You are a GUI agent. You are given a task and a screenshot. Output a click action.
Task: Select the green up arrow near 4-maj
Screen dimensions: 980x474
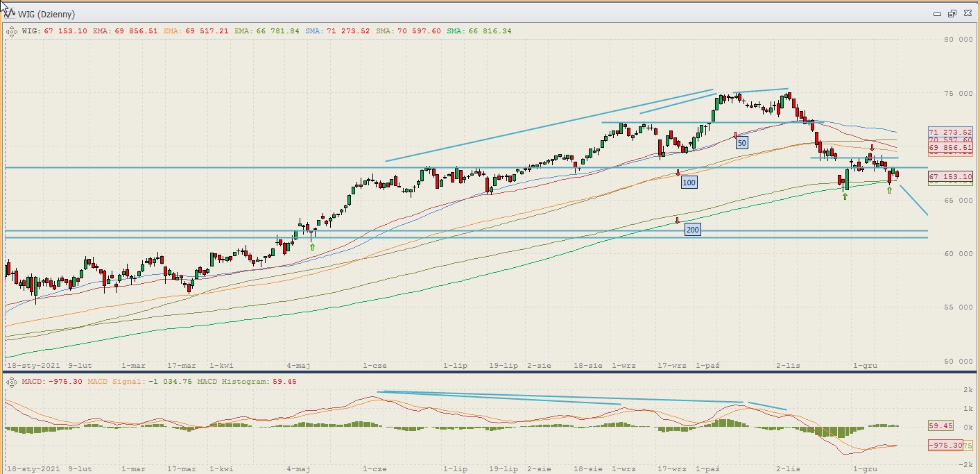(x=312, y=246)
